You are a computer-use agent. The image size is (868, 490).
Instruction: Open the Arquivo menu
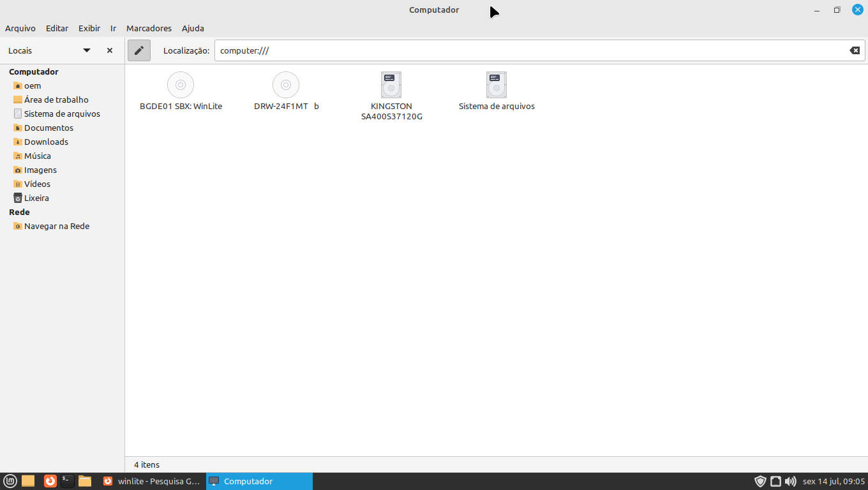20,28
